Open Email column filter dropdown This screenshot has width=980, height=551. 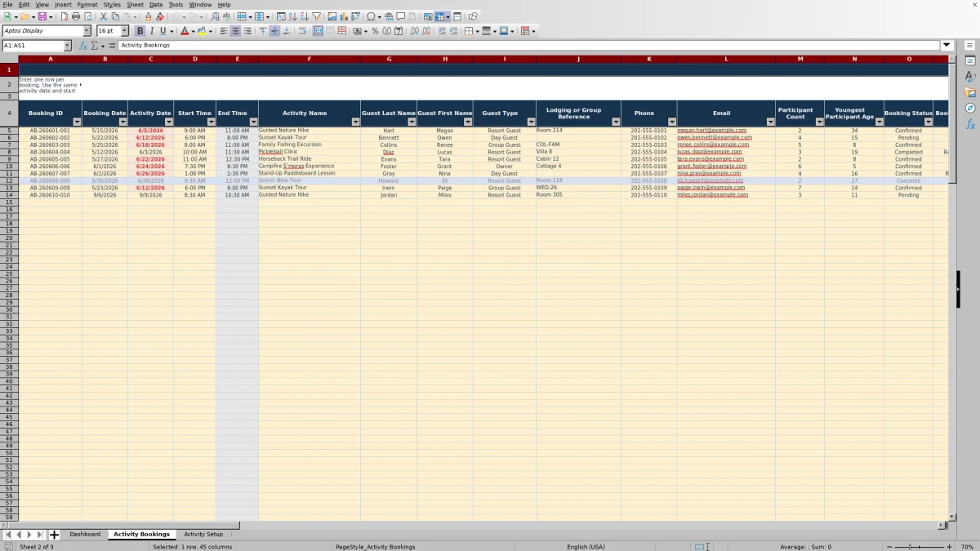(770, 122)
